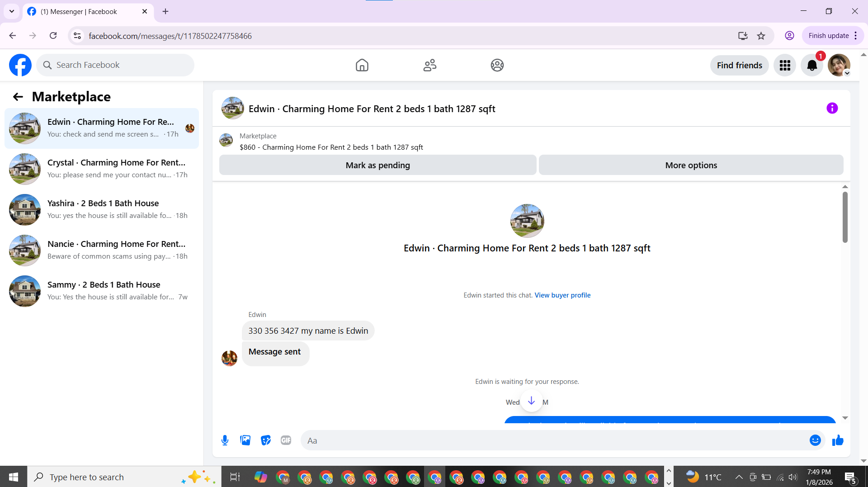Open the emoji picker in message box
Screen dimensions: 868x487
tap(815, 440)
